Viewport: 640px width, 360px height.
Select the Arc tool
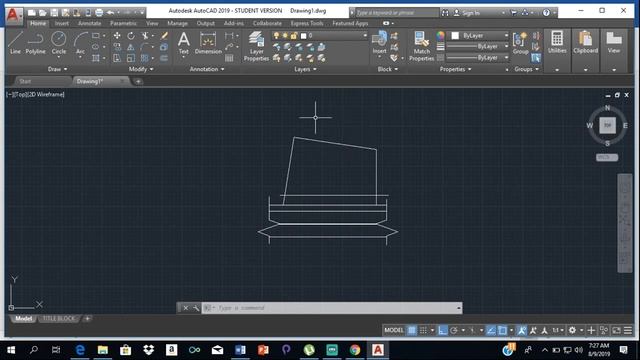tap(80, 43)
